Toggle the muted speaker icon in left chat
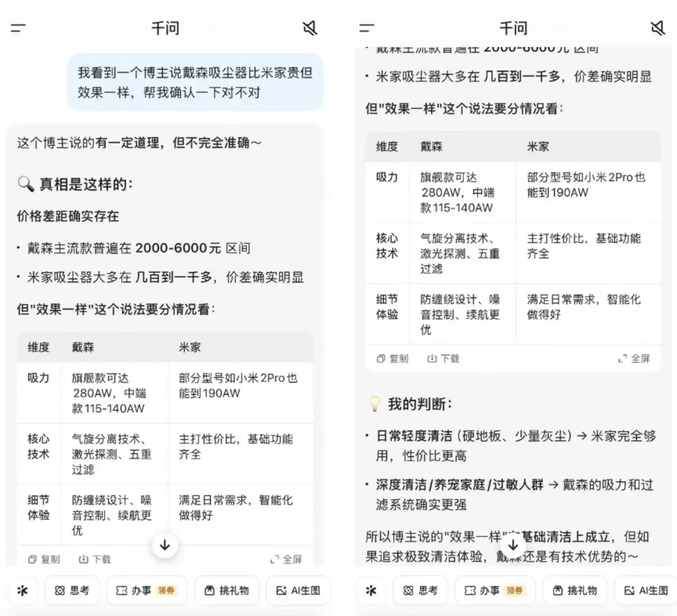This screenshot has width=677, height=616. (310, 28)
